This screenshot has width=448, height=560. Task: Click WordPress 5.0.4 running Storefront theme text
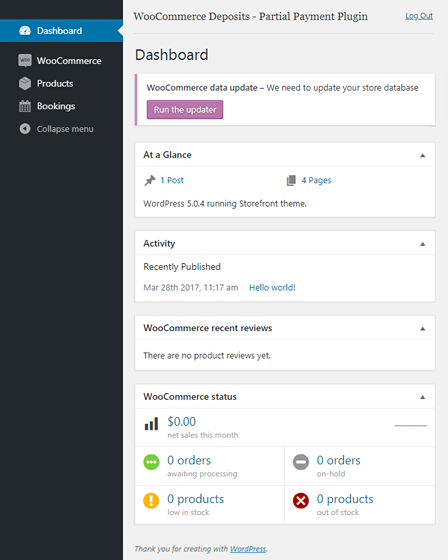click(x=225, y=204)
